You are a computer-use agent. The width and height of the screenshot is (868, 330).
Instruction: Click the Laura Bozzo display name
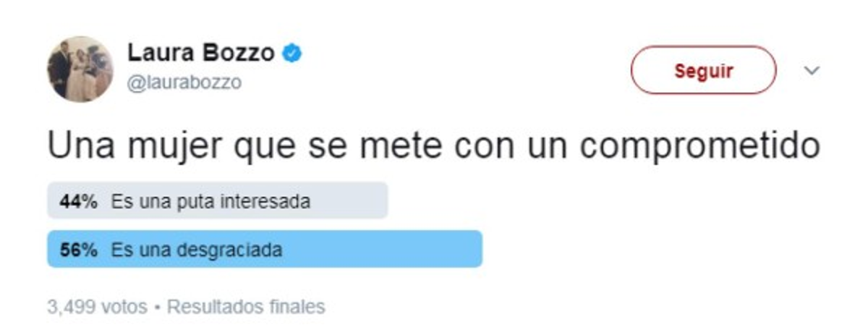click(200, 54)
